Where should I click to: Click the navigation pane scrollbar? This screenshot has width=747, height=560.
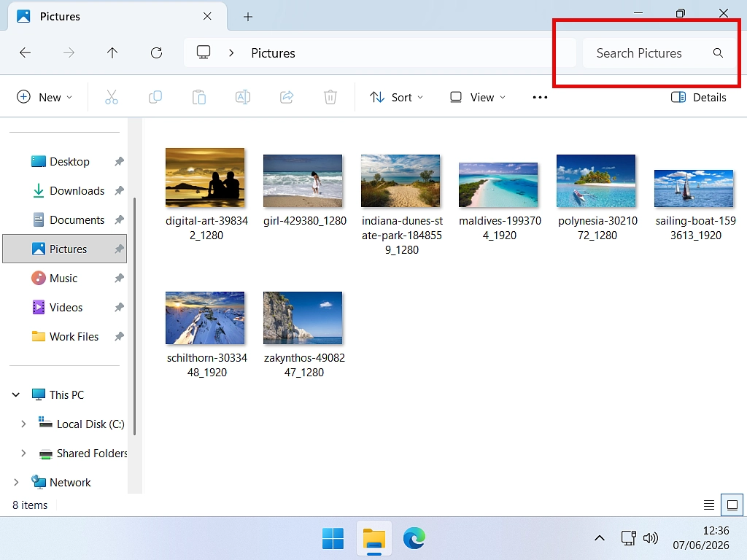coord(135,316)
